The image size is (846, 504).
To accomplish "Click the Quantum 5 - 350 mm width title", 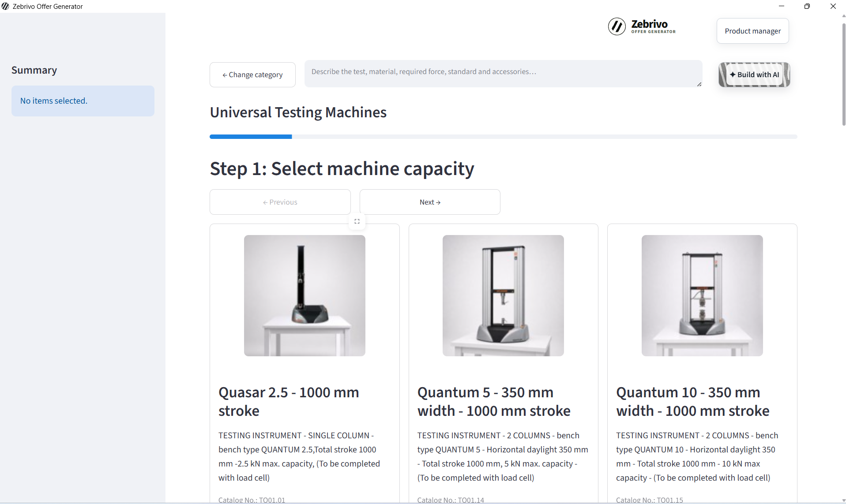I will tap(494, 401).
